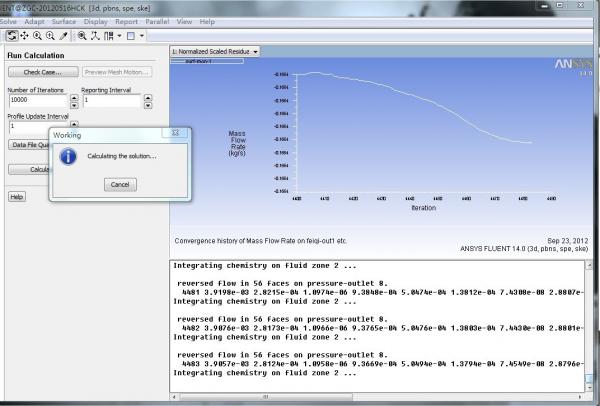Increase the Reporting Interval value
Viewport: 600px width, 406px height.
pos(148,98)
